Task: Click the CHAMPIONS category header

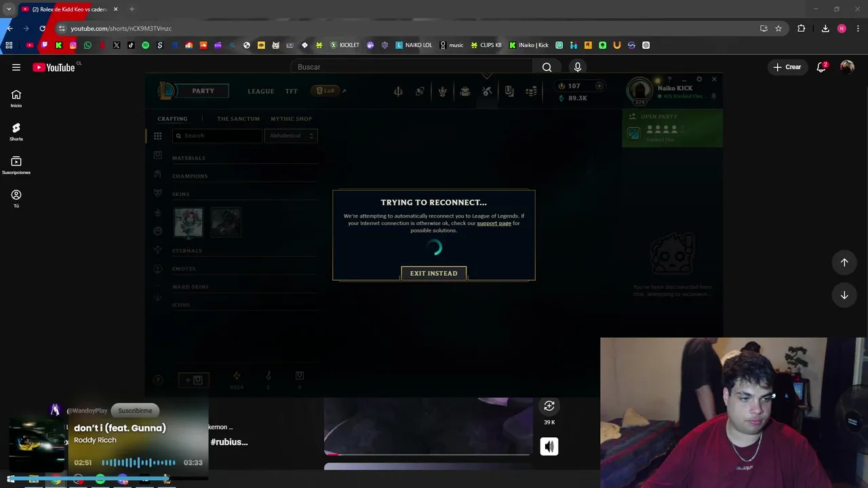Action: pos(190,176)
